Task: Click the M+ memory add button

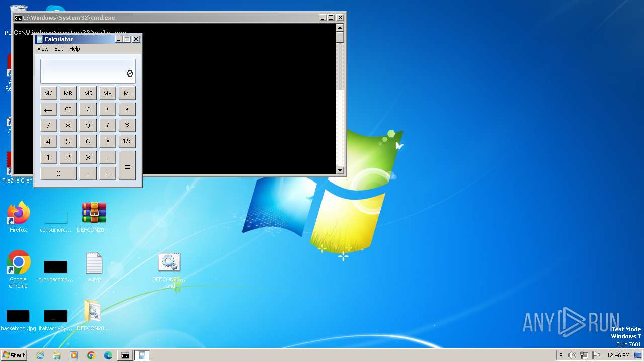Action: pos(107,93)
